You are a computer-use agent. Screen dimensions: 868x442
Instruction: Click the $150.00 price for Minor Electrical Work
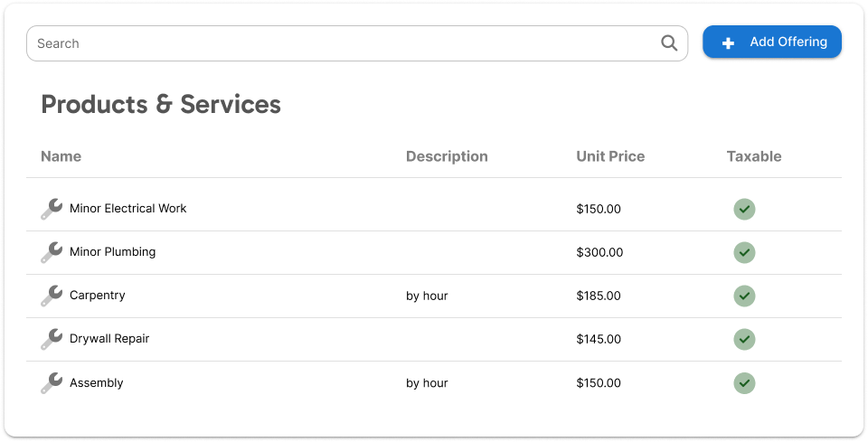click(x=599, y=209)
